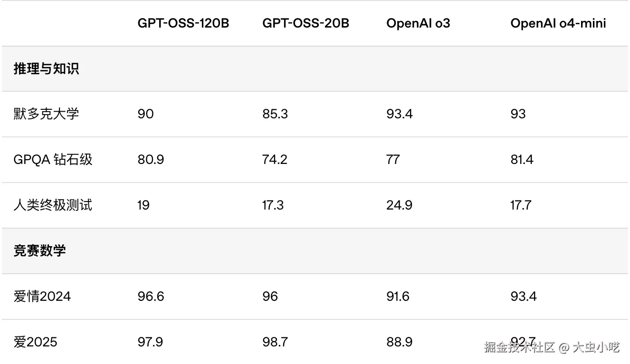Select the 24.9 score under OpenAI o3
Viewport: 630px width, 364px height.
click(x=400, y=205)
